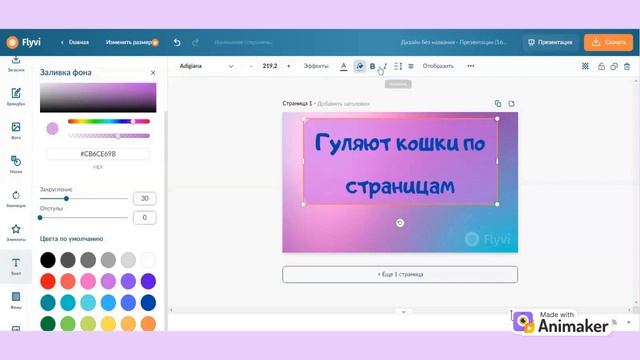The height and width of the screenshot is (360, 640).
Task: Select the Text tool in sidebar
Action: [x=16, y=266]
